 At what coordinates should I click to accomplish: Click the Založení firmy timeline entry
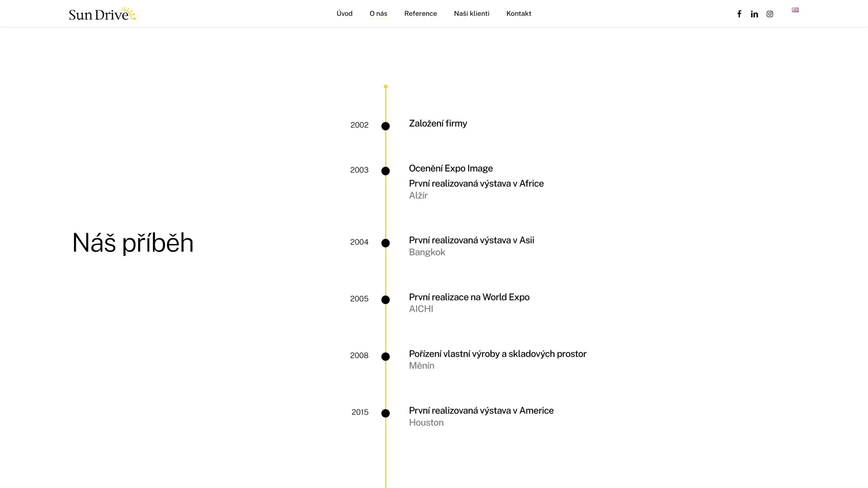[438, 124]
